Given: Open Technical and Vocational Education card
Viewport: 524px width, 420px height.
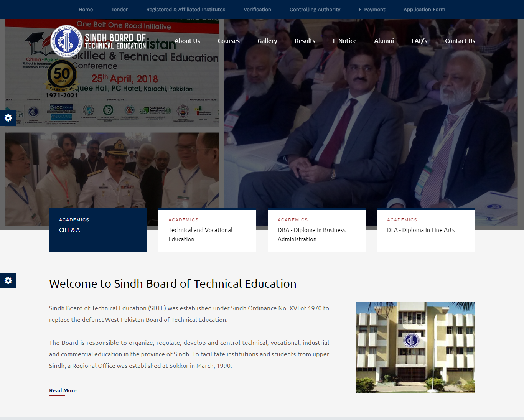Looking at the screenshot, I should [207, 230].
